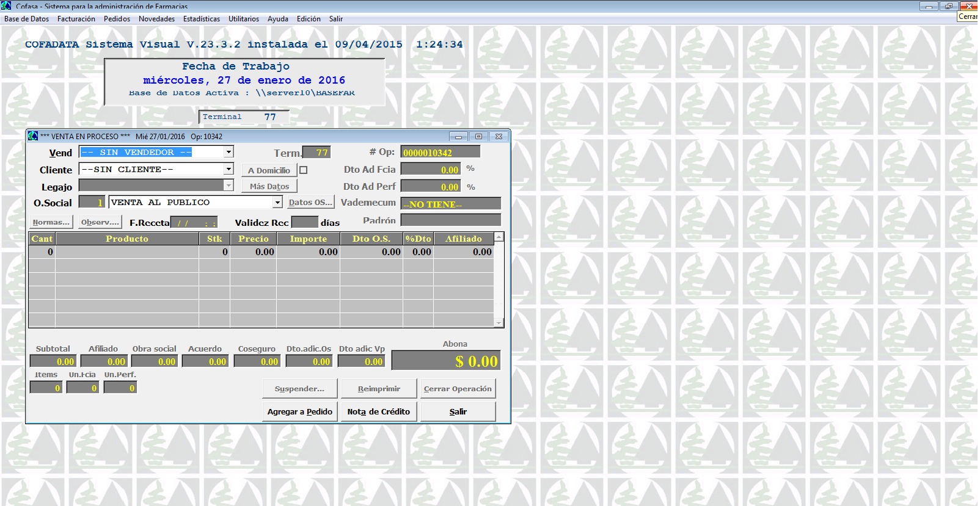Click the Dto O.S. column header
The width and height of the screenshot is (980, 506).
click(371, 239)
